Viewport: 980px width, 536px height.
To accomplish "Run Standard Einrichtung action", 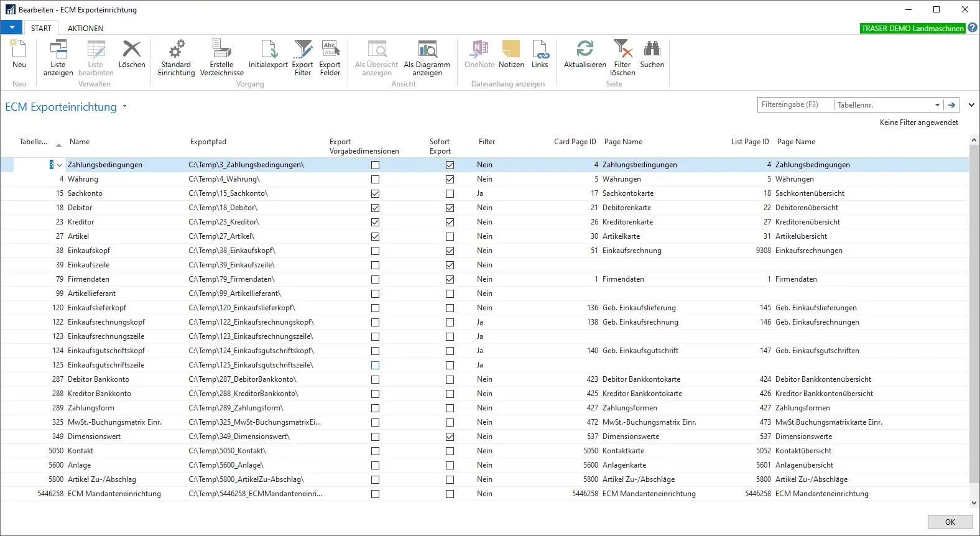I will [x=176, y=58].
